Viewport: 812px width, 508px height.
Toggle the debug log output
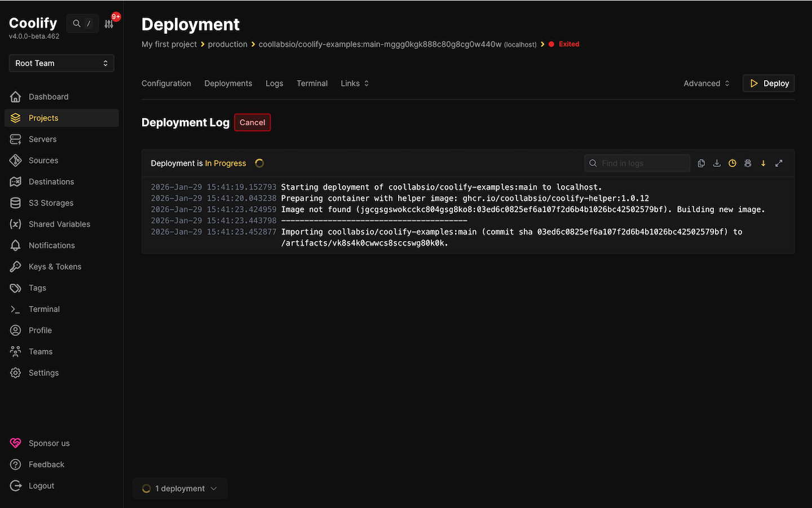[748, 163]
